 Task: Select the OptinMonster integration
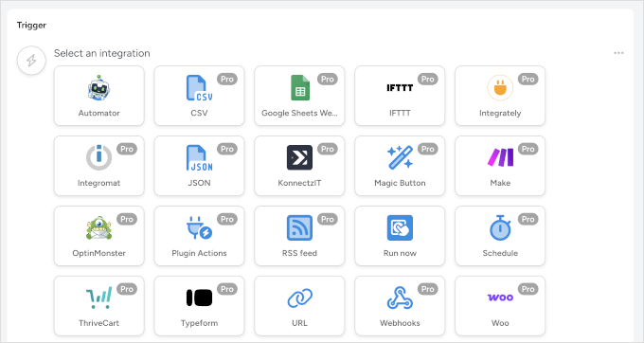click(x=99, y=236)
